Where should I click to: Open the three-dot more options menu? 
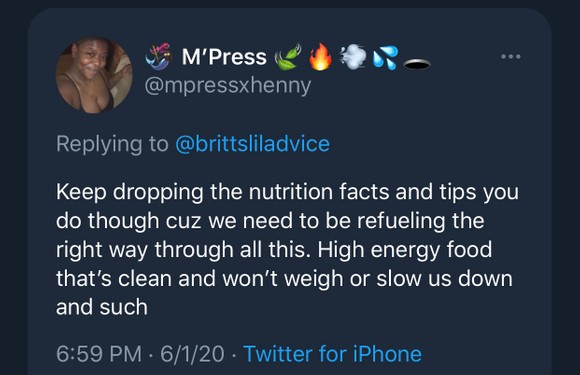[511, 57]
